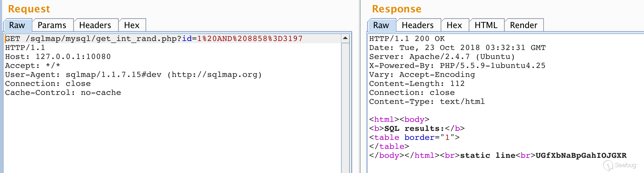The height and width of the screenshot is (173, 644).
Task: Switch to Headers tab in Response panel
Action: coord(418,25)
